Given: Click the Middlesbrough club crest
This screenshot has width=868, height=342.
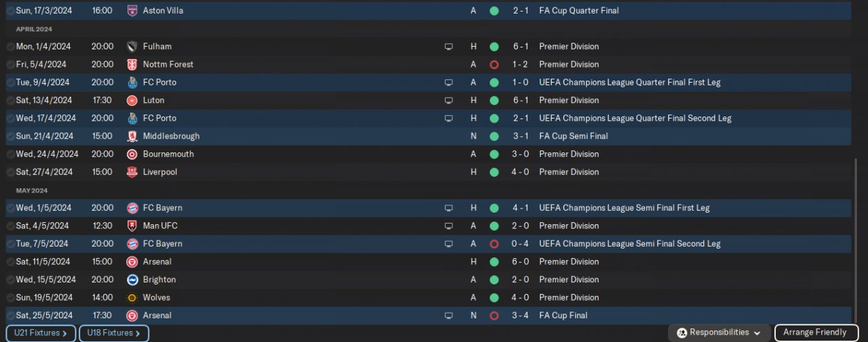Looking at the screenshot, I should click(x=132, y=136).
